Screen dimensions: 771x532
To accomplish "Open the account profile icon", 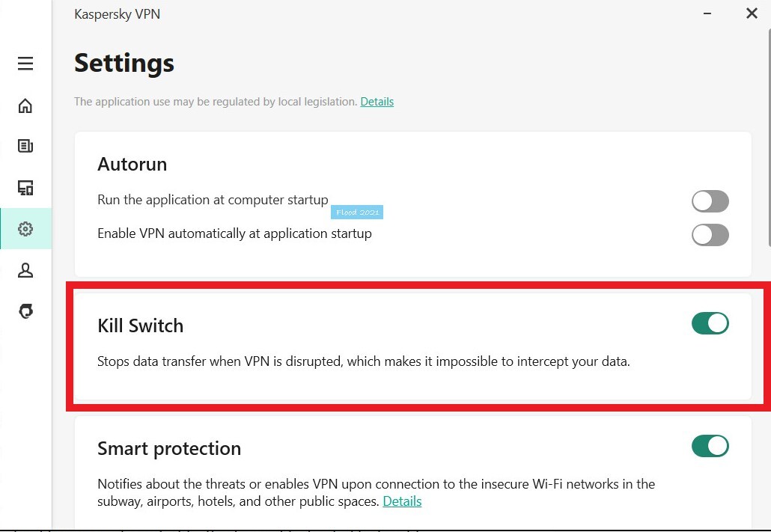I will 25,270.
